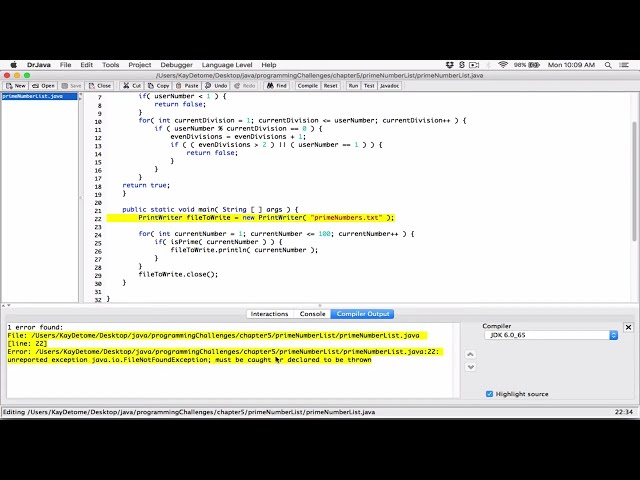Click the Cut toolbar button

tap(132, 86)
